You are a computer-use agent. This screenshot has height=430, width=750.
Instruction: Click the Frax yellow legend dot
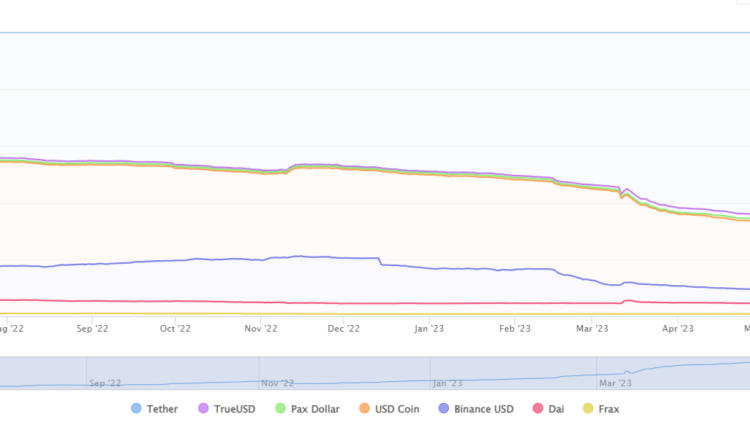(x=587, y=409)
